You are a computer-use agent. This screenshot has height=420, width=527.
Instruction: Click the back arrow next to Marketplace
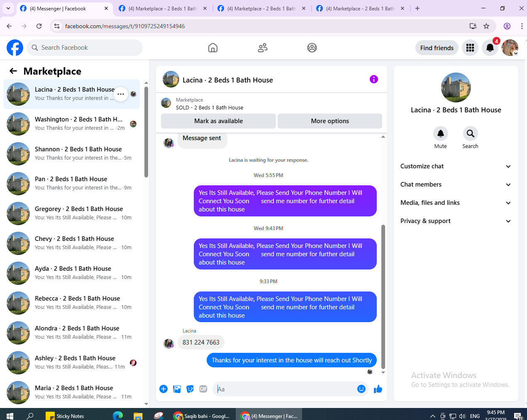click(x=13, y=71)
